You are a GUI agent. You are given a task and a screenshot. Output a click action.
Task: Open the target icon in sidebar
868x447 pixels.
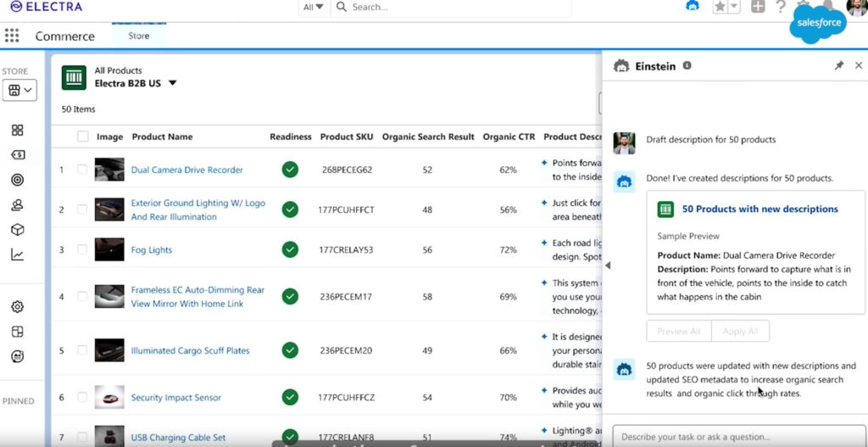tap(17, 180)
